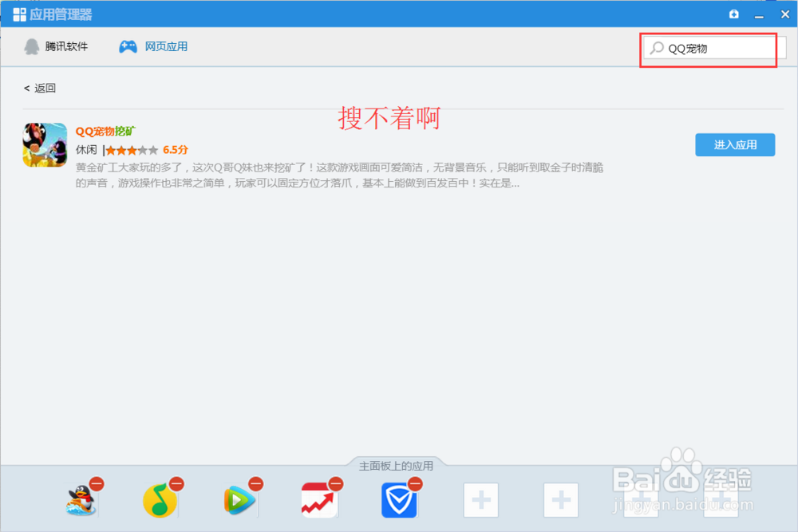Image resolution: width=798 pixels, height=532 pixels.
Task: Click the stock chart calendar app icon
Action: tap(319, 500)
